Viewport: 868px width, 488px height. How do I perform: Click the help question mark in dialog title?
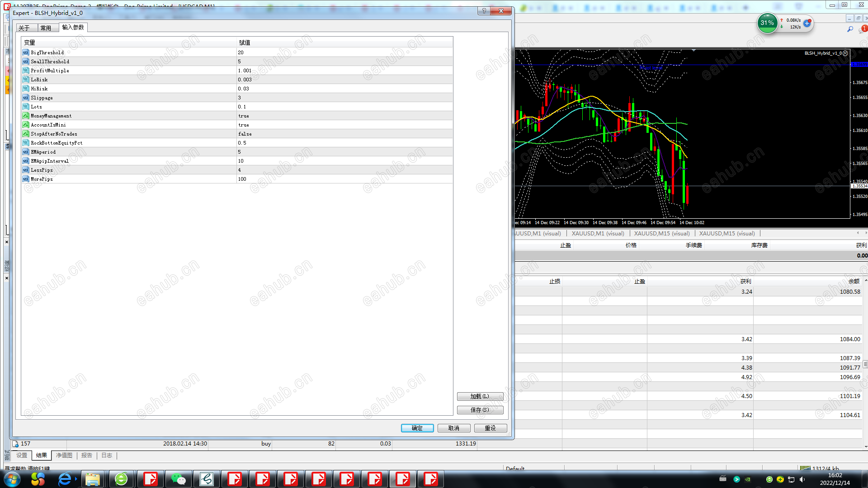[484, 11]
